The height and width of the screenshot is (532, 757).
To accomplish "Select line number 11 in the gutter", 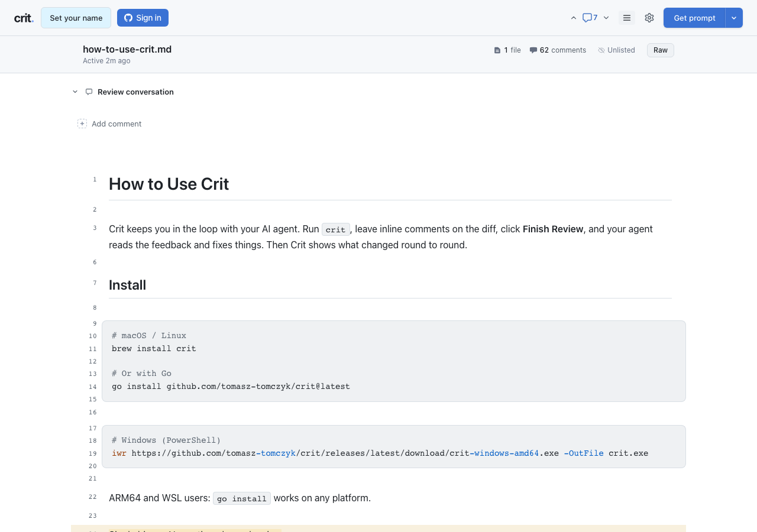I will tap(93, 349).
